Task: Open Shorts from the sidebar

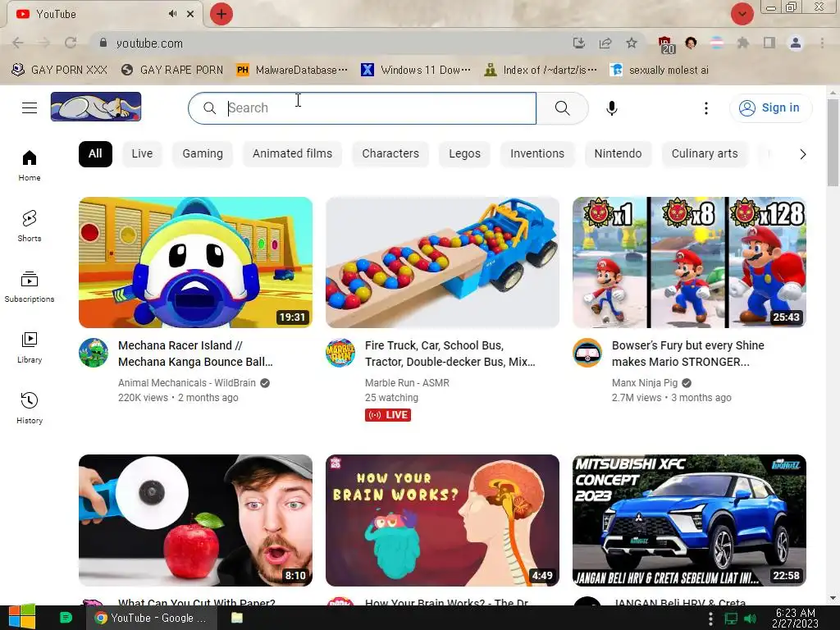Action: coord(30,226)
